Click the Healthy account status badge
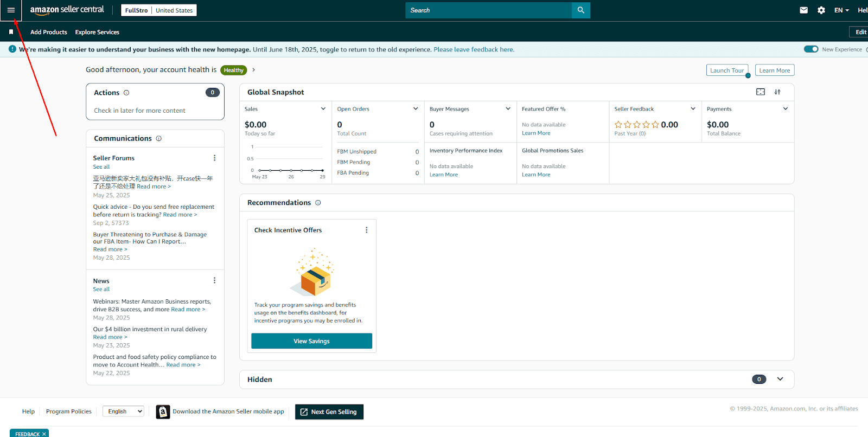The width and height of the screenshot is (868, 437). pyautogui.click(x=234, y=70)
